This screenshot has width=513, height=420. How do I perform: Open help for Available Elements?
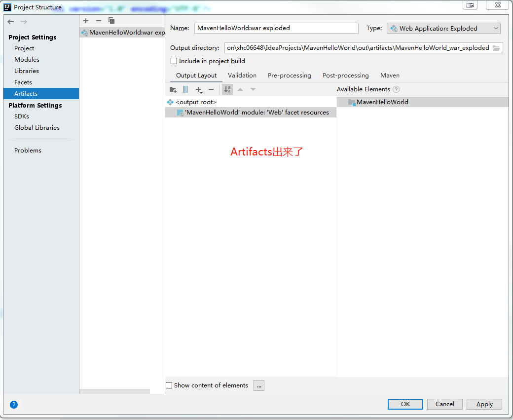coord(396,89)
